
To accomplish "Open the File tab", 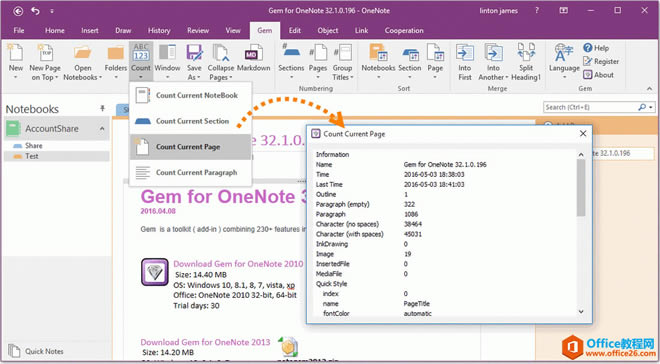I will [x=19, y=30].
